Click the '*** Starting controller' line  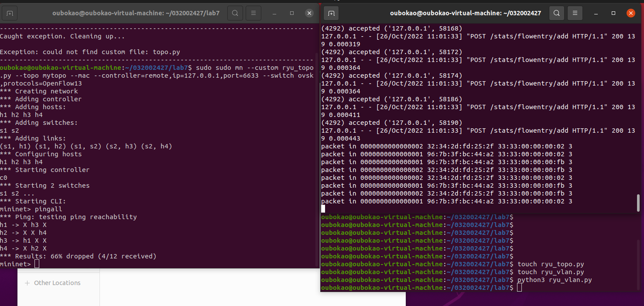pos(45,170)
